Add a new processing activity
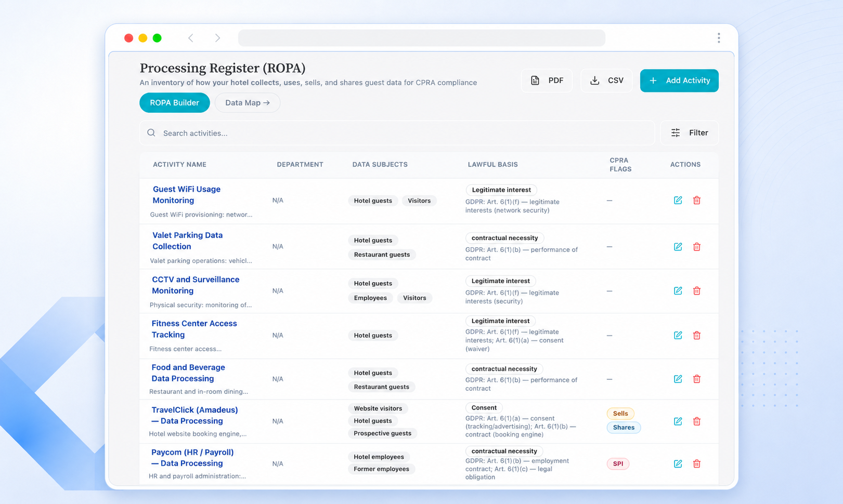The image size is (843, 504). [x=679, y=81]
